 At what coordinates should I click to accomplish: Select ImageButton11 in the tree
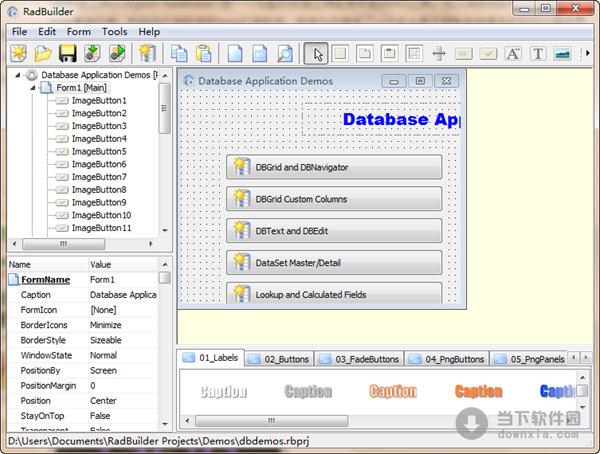pos(101,228)
